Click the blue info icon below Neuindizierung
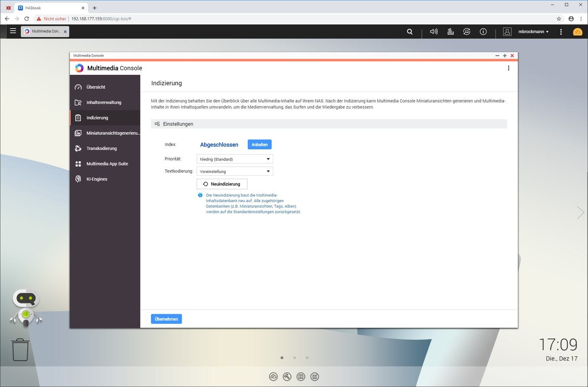This screenshot has height=387, width=588. 200,195
